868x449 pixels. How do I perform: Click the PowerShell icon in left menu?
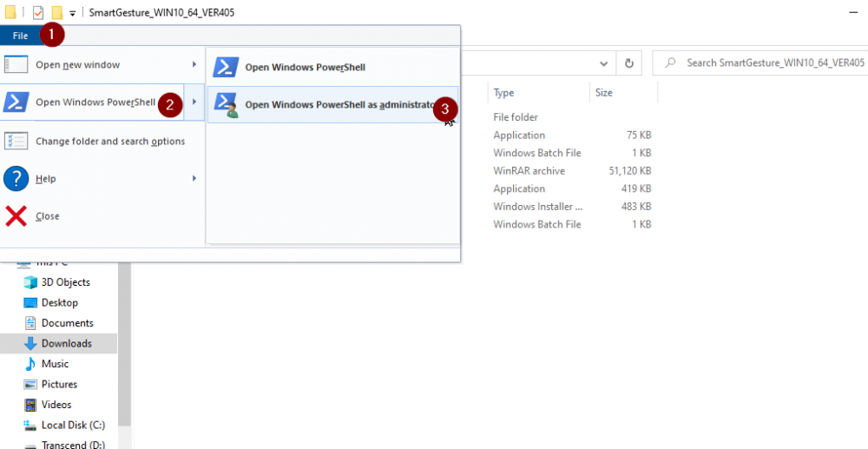(x=16, y=102)
